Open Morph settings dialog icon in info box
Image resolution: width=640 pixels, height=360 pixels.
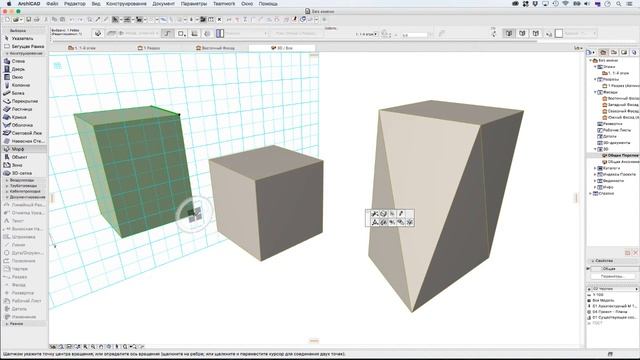98,33
